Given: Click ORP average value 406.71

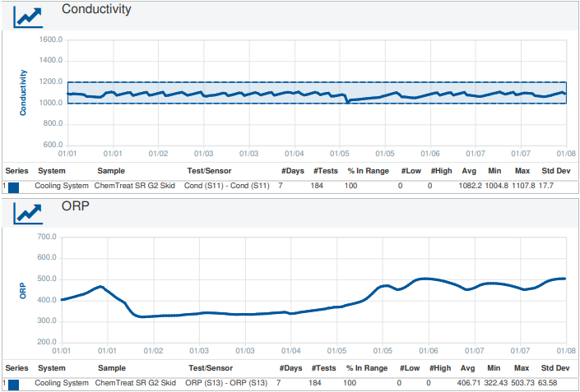Looking at the screenshot, I should [466, 383].
